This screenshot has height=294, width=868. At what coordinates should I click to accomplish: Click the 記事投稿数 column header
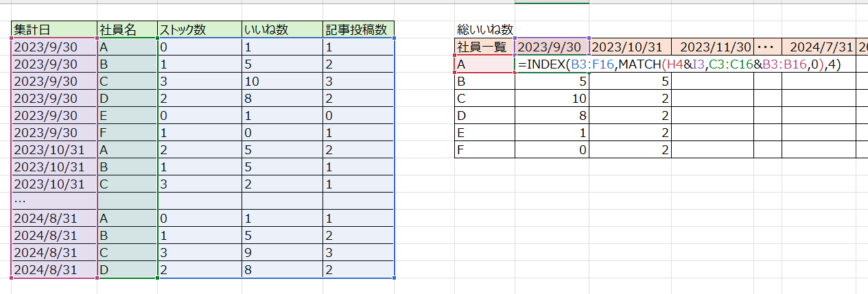(x=359, y=29)
